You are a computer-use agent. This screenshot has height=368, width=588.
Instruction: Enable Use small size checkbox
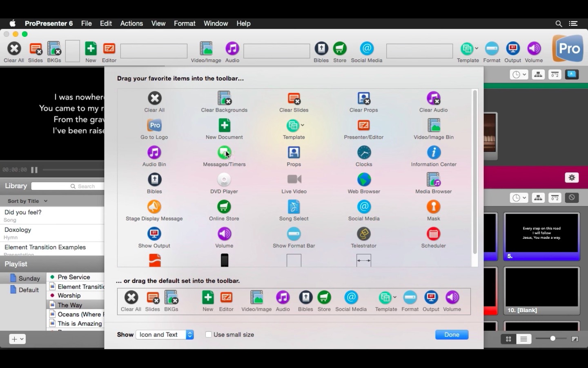click(209, 334)
